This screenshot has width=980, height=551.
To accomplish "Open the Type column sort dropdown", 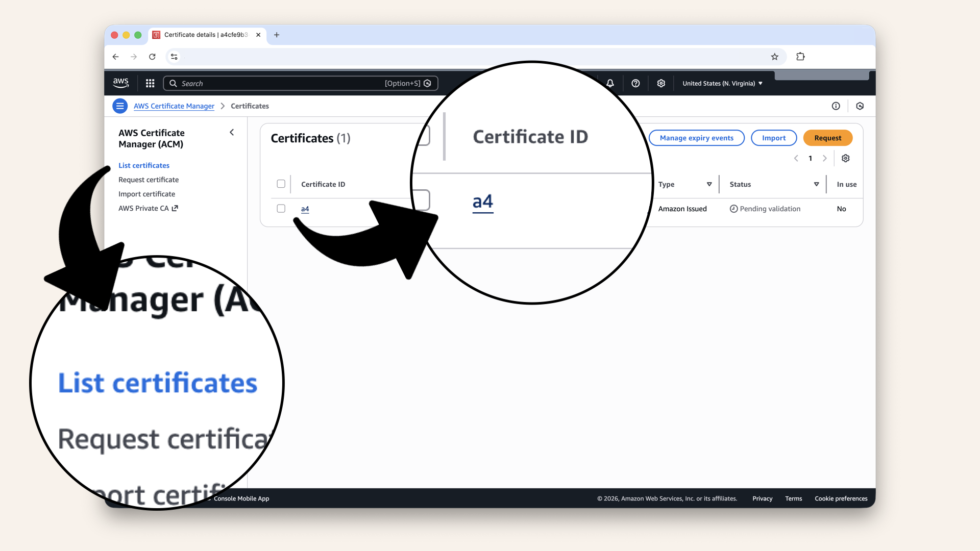I will 709,184.
